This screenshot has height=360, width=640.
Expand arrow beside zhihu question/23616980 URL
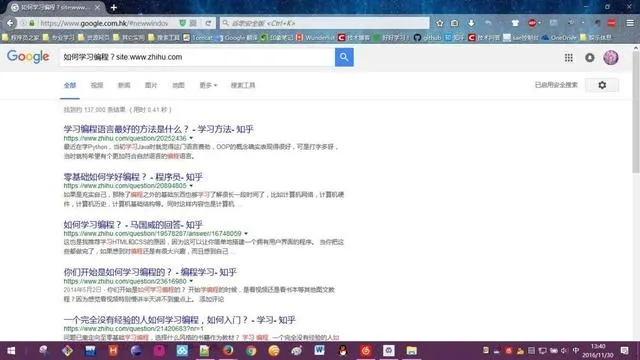tap(191, 281)
